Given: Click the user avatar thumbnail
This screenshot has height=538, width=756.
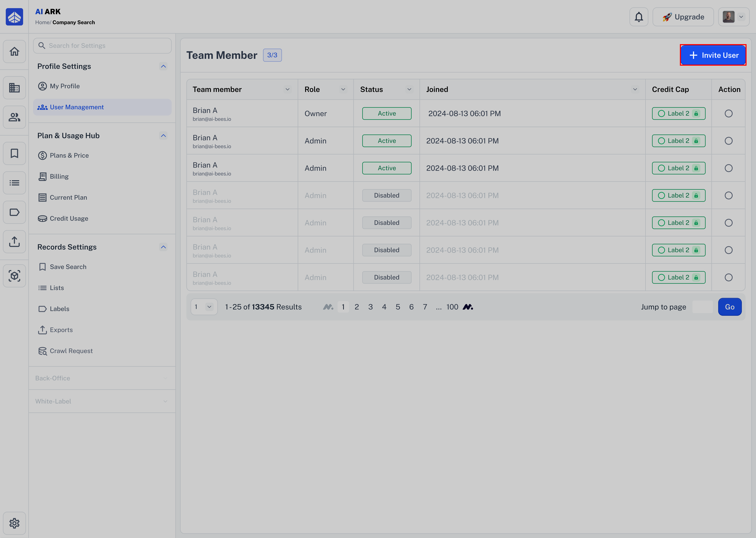Looking at the screenshot, I should (729, 17).
